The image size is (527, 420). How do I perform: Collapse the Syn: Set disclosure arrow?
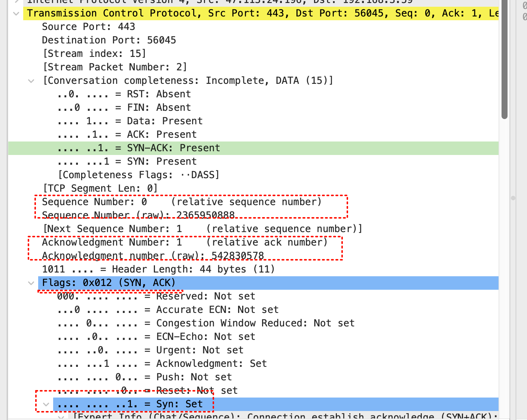click(46, 404)
